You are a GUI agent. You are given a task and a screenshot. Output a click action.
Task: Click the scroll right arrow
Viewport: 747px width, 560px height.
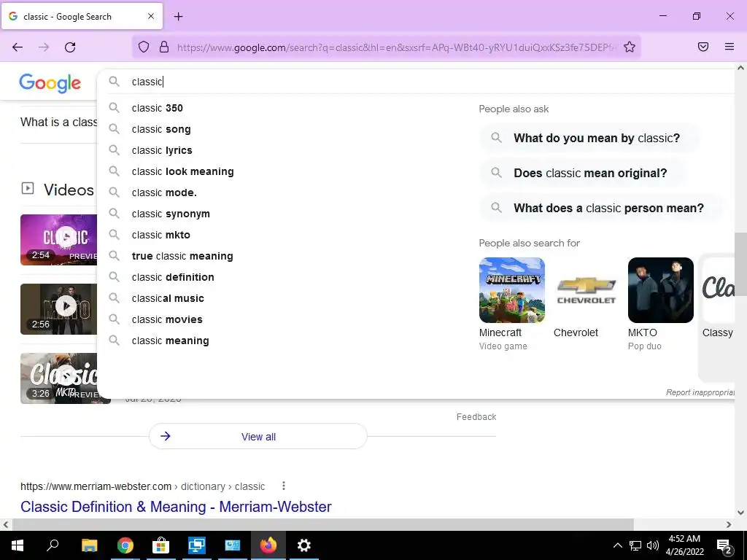729,524
